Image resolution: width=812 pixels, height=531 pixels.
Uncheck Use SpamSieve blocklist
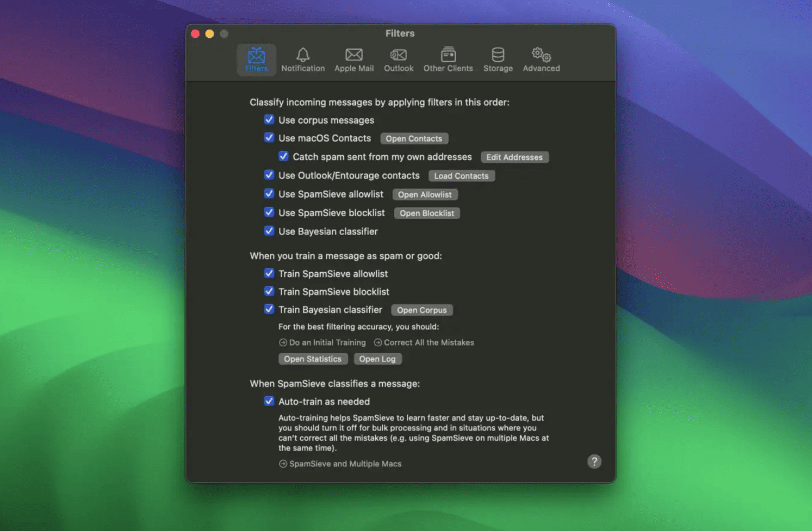(x=269, y=212)
